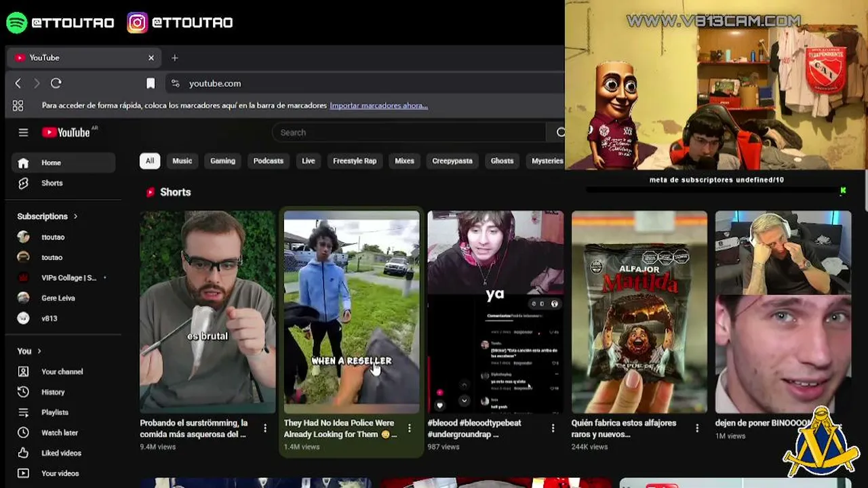Open the site information icon beside the URL
This screenshot has width=868, height=488.
click(x=175, y=83)
